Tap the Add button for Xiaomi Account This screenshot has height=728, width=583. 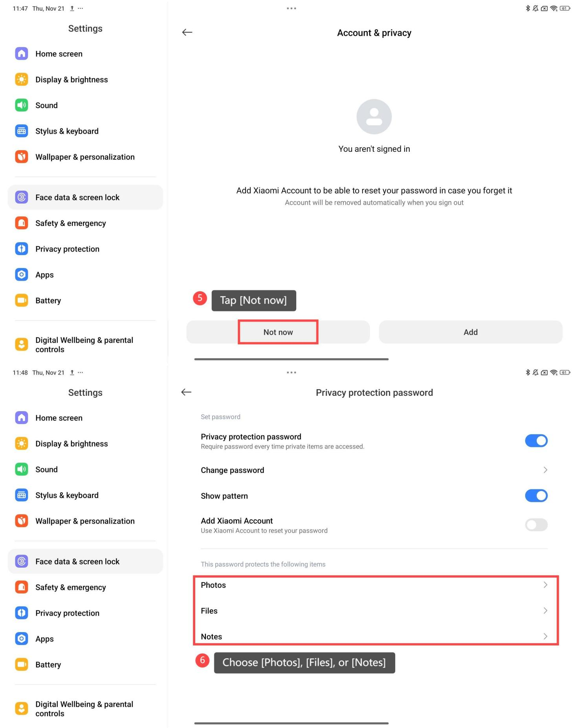coord(471,332)
